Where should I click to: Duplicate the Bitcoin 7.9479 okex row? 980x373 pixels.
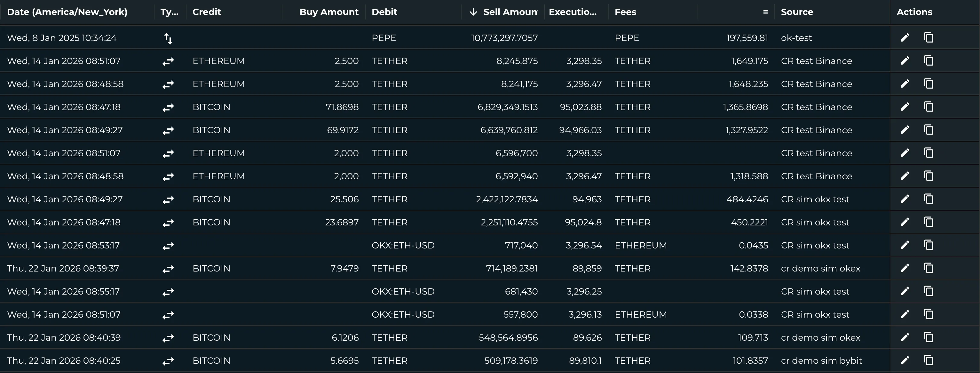click(x=929, y=268)
